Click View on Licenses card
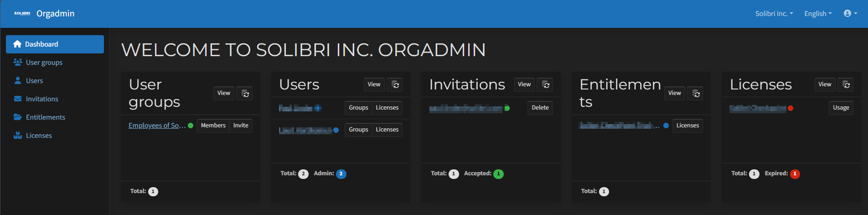Viewport: 868px width, 215px height. [825, 84]
